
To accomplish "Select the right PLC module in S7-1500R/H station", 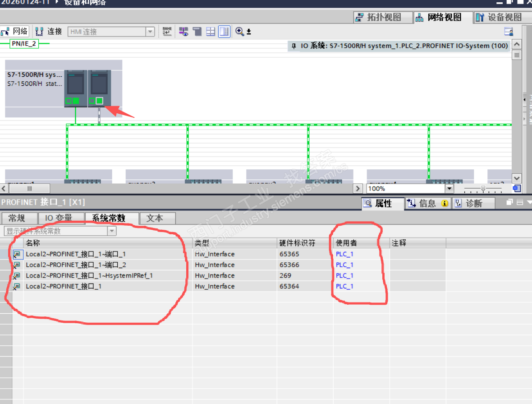I will point(99,88).
